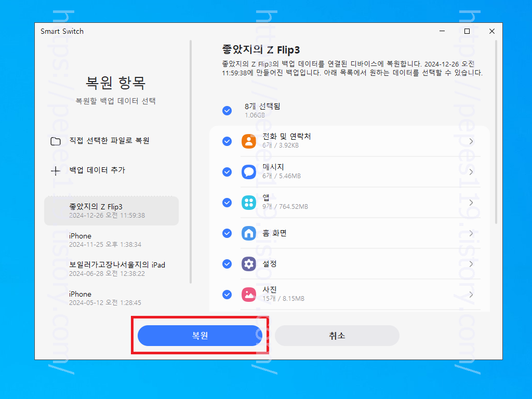Click the 6개 / 3.92KB contacts size text
The height and width of the screenshot is (399, 532).
[x=281, y=145]
